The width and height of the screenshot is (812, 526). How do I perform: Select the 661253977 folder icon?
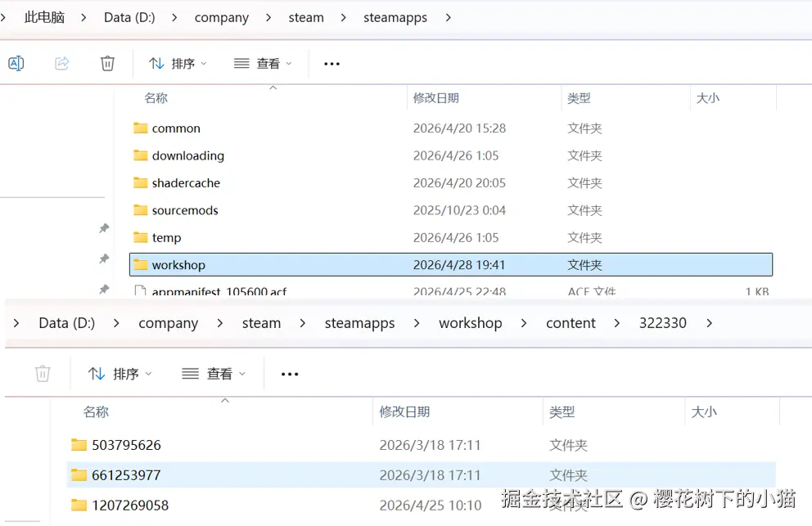point(79,474)
